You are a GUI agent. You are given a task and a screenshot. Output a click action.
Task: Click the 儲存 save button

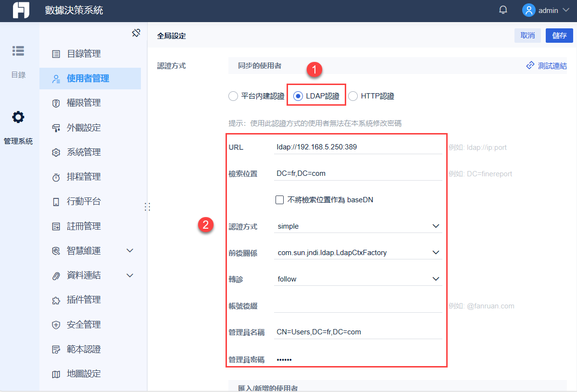(x=559, y=36)
